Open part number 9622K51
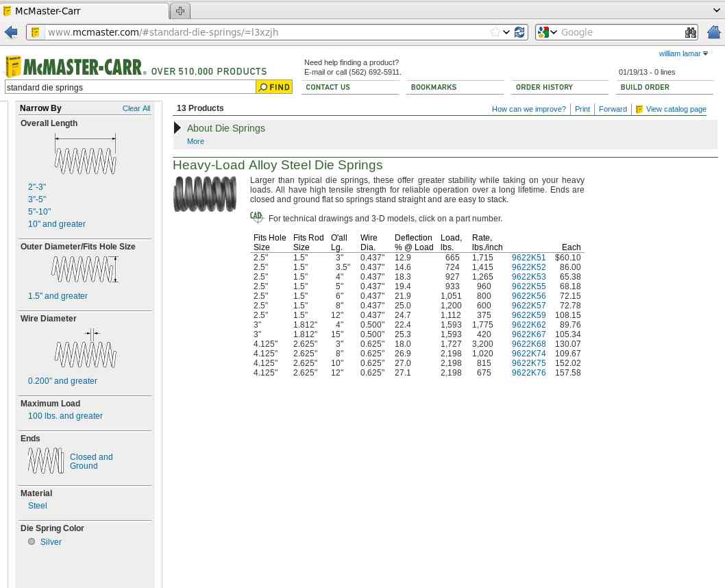The height and width of the screenshot is (588, 725). coord(528,258)
